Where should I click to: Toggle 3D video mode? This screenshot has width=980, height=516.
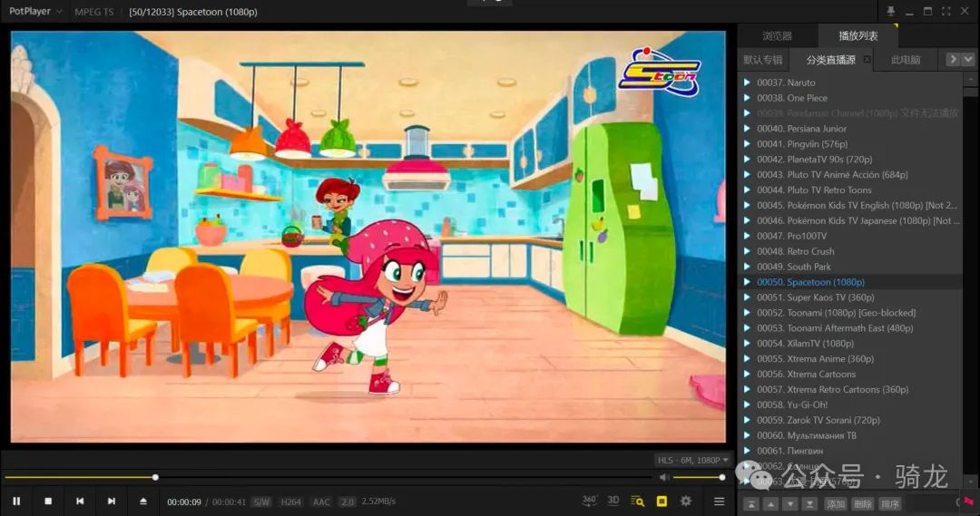click(x=613, y=501)
